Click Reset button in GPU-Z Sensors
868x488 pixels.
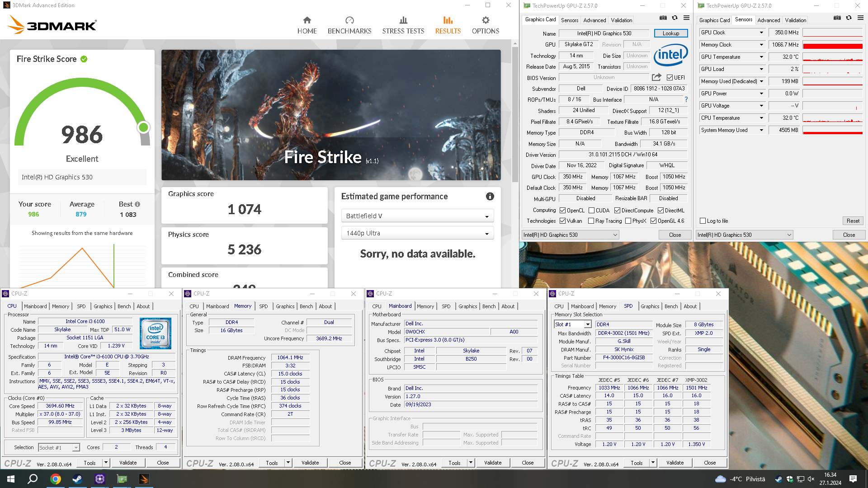tap(853, 221)
